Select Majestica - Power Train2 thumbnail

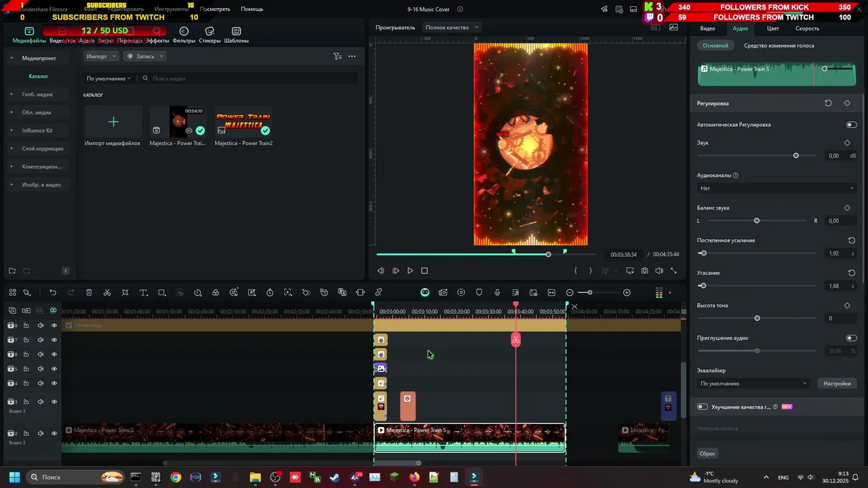tap(243, 122)
